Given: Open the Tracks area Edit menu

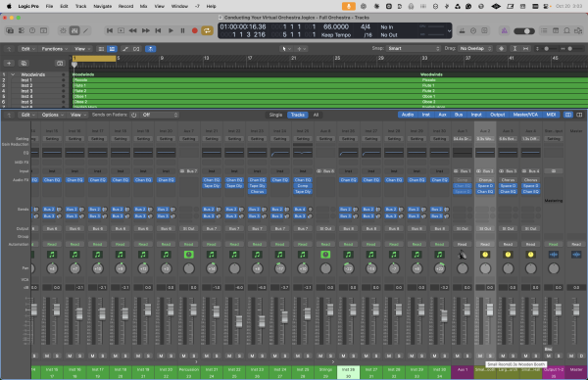Looking at the screenshot, I should tap(27, 49).
